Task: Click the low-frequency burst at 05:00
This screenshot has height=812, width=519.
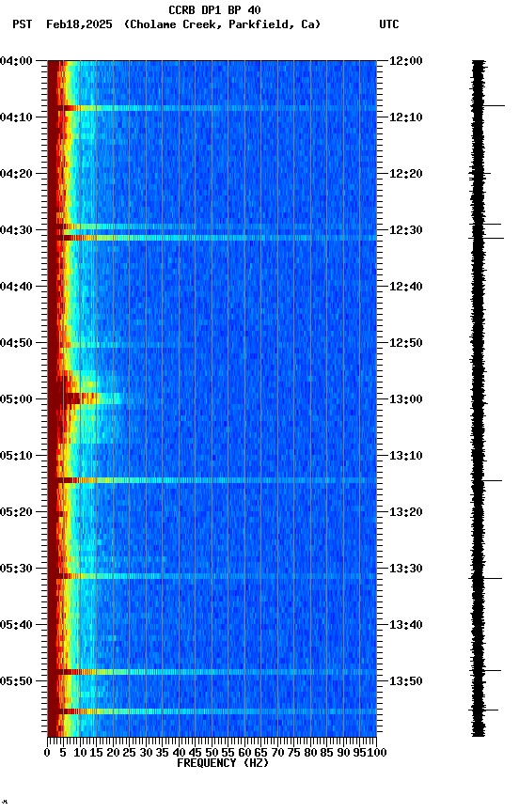Action: click(x=86, y=398)
